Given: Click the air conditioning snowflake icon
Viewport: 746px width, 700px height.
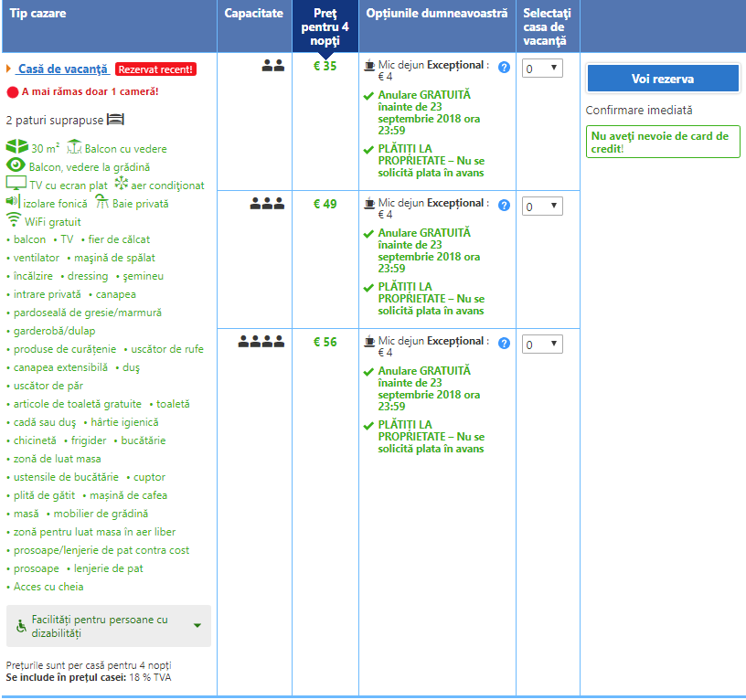Looking at the screenshot, I should coord(121,184).
